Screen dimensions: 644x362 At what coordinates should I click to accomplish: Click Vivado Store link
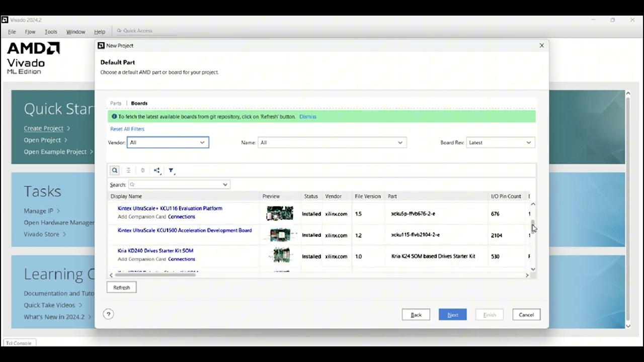(41, 234)
